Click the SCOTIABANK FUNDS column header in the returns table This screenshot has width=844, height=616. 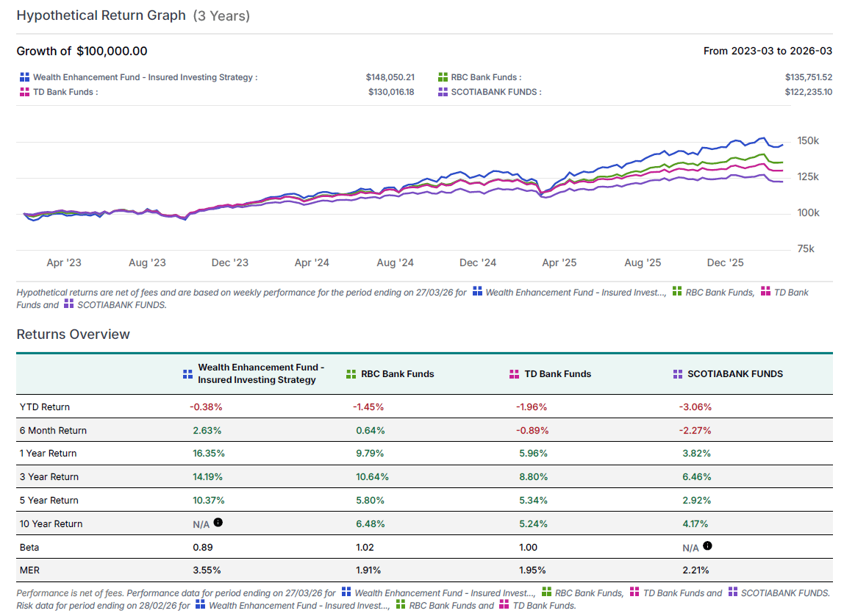pyautogui.click(x=734, y=373)
